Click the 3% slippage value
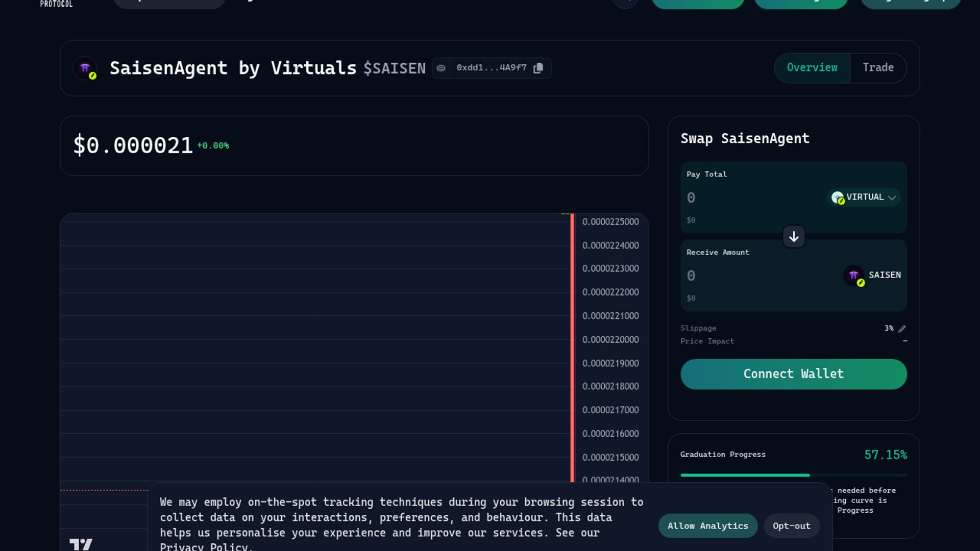The image size is (980, 551). tap(889, 329)
